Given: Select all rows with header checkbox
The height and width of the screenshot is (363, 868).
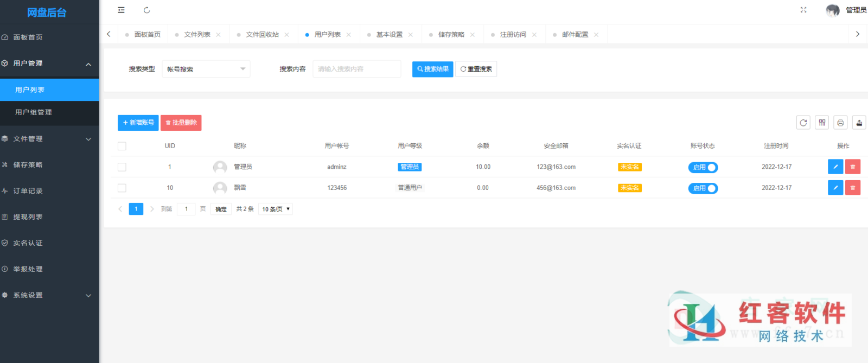Looking at the screenshot, I should (122, 146).
